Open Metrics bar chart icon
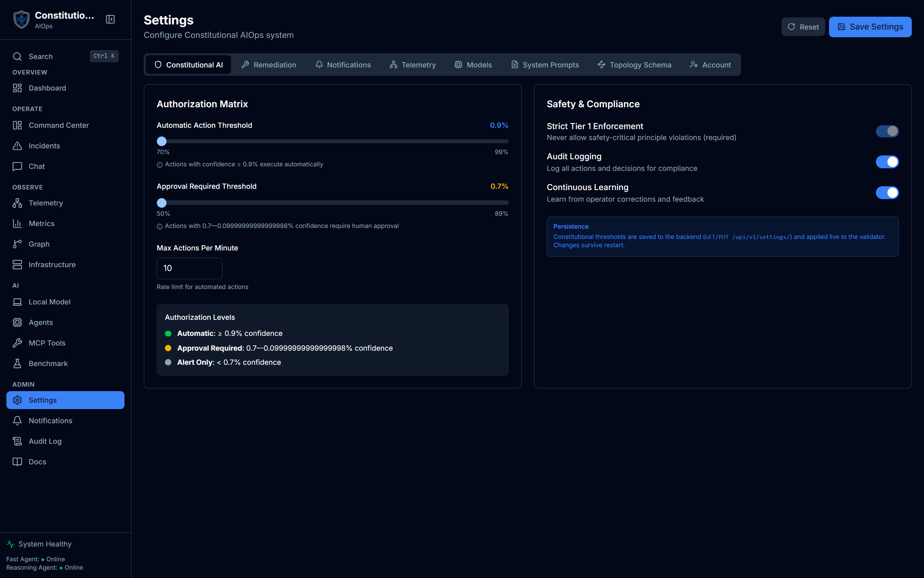The width and height of the screenshot is (924, 578). 17,223
